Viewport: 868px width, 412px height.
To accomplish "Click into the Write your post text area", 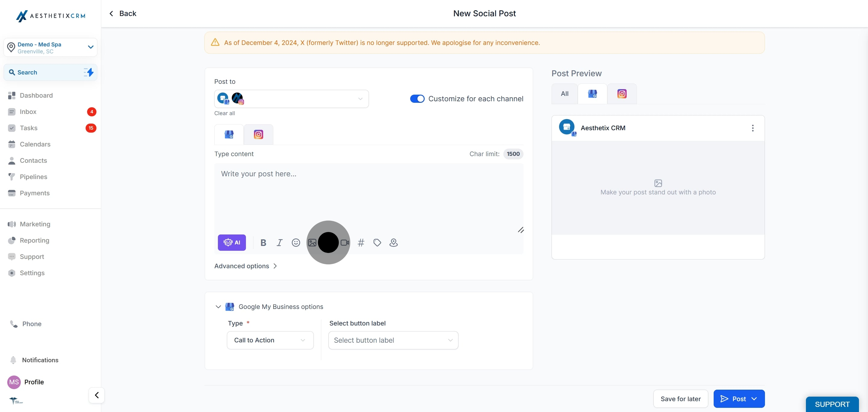I will click(368, 195).
